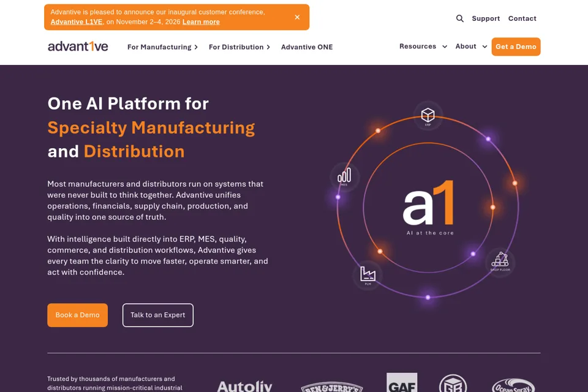Click the MES bar chart icon
The height and width of the screenshot is (392, 588).
tap(344, 176)
